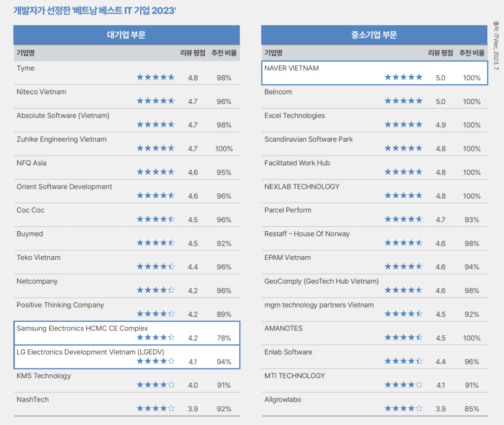Screen dimensions: 504x425
Task: Select GeoComply (GeoTech Hub Vietnam) name
Action: click(x=321, y=281)
